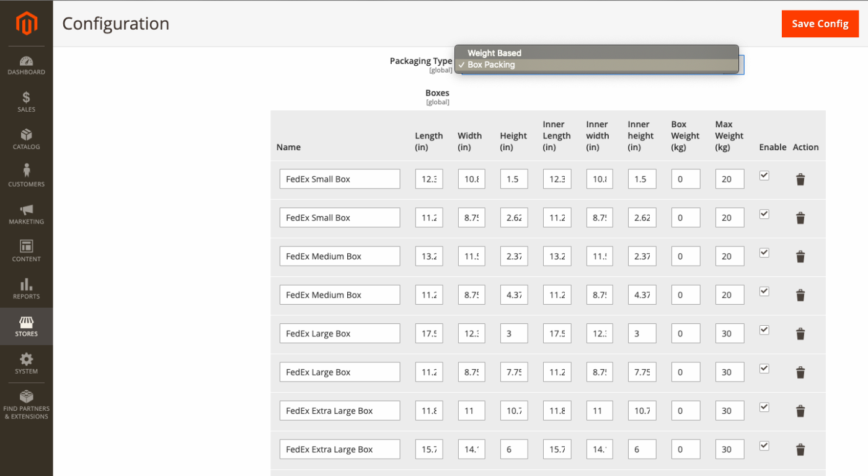Image resolution: width=868 pixels, height=476 pixels.
Task: Disable FedEx Medium Box with height 4.37
Action: (764, 291)
